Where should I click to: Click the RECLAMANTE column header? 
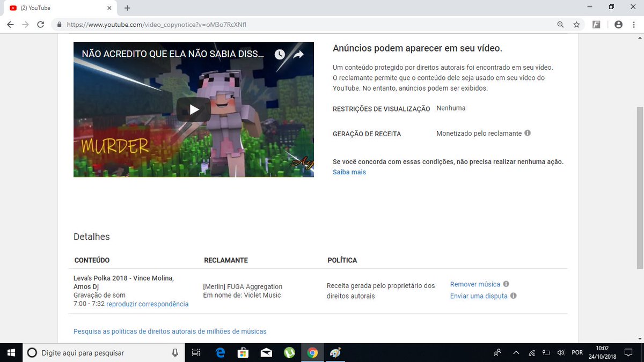226,260
